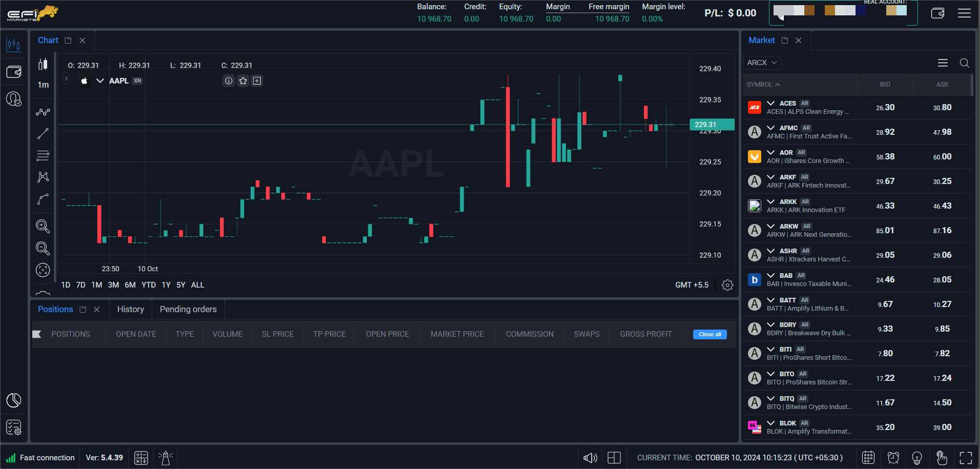Toggle one-click trading hand icon
980x469 pixels.
pyautogui.click(x=942, y=458)
